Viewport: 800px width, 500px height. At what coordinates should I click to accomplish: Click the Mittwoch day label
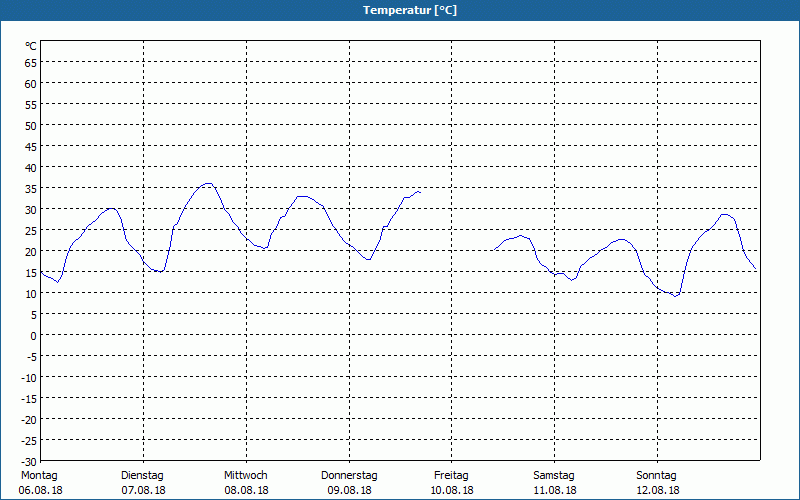tap(246, 476)
